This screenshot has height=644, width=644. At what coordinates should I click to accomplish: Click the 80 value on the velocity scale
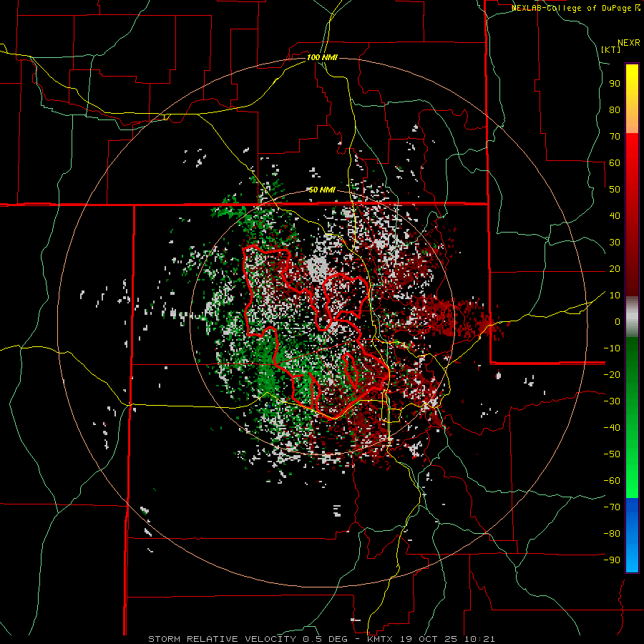click(x=615, y=110)
